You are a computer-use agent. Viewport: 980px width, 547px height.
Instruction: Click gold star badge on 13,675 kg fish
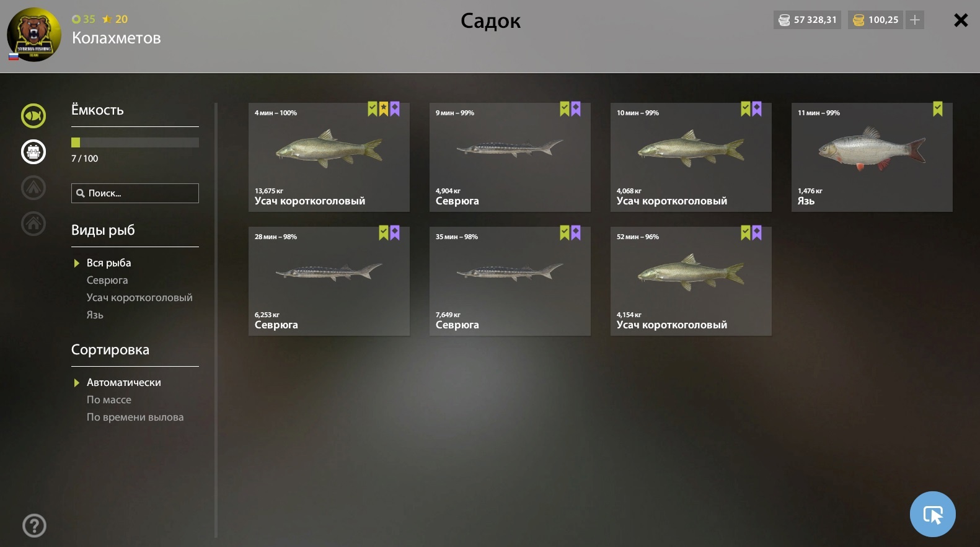384,109
